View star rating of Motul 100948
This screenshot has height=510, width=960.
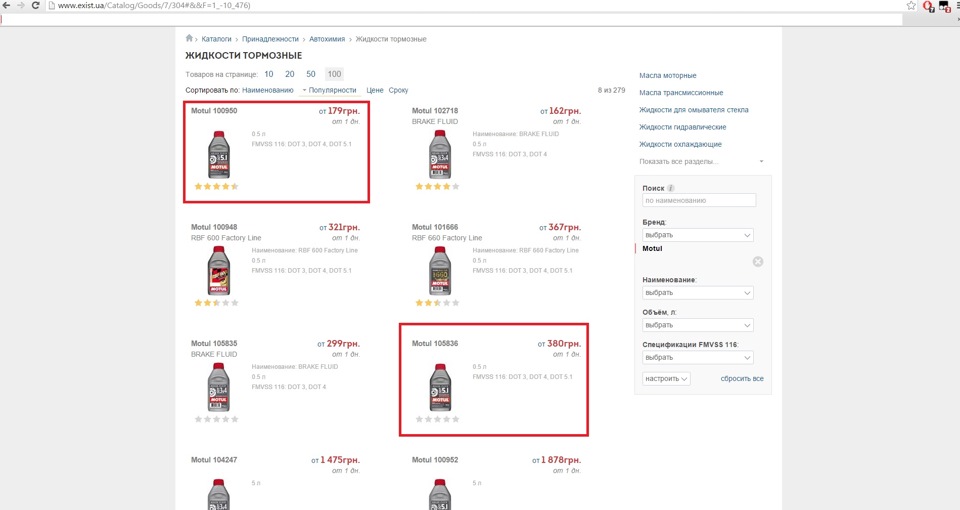point(216,302)
